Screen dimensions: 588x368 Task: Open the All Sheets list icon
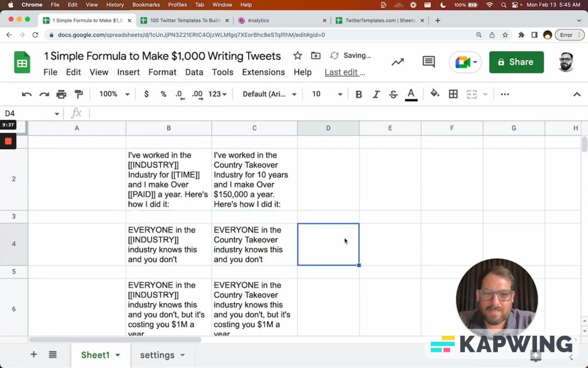click(x=53, y=355)
